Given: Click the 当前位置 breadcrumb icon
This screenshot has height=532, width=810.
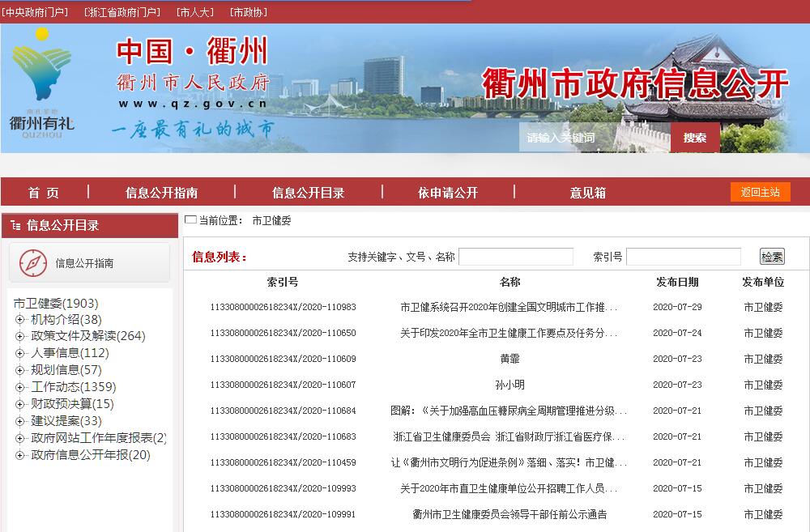Looking at the screenshot, I should tap(190, 219).
